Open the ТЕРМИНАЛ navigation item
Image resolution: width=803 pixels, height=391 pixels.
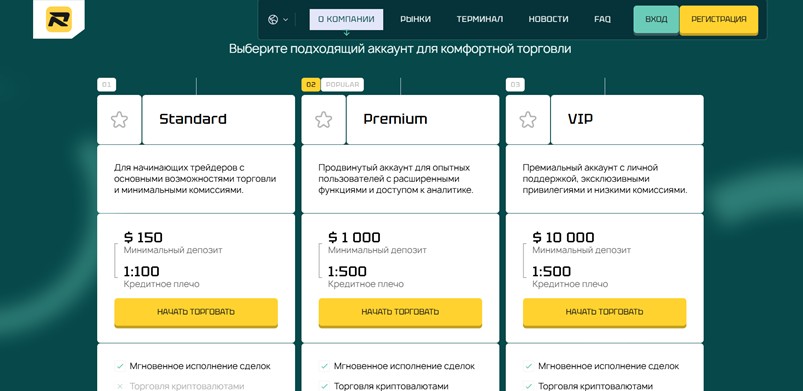480,19
